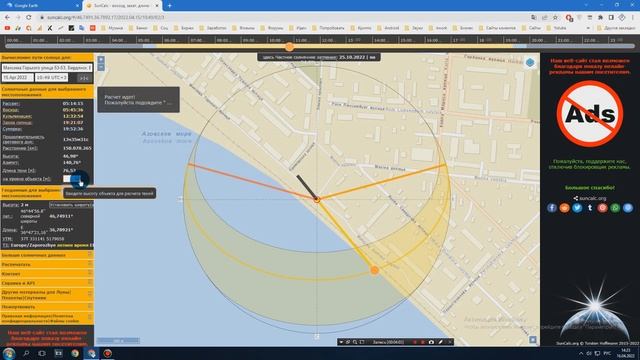Click the Ads blocked circle image
Viewport: 640px width, 360px height.
(590, 114)
